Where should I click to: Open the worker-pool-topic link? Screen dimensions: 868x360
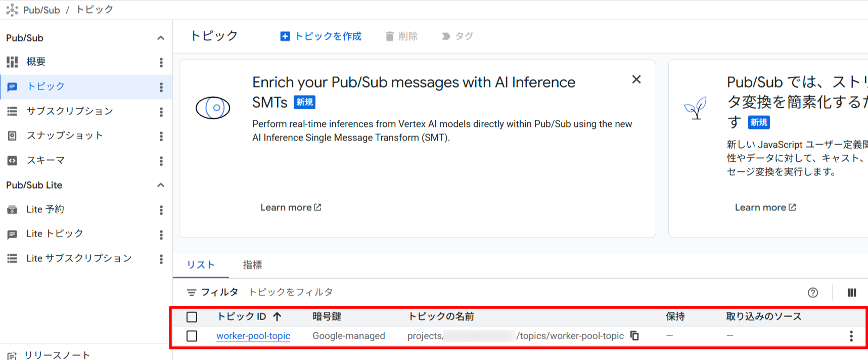(253, 336)
